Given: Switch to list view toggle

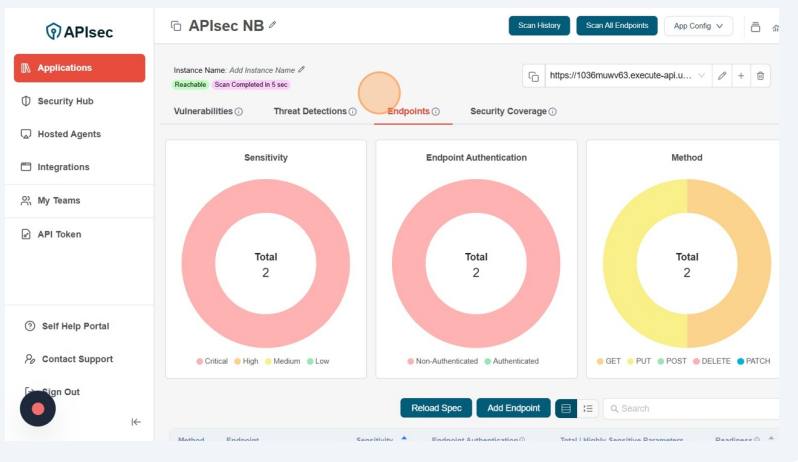Looking at the screenshot, I should [x=589, y=408].
